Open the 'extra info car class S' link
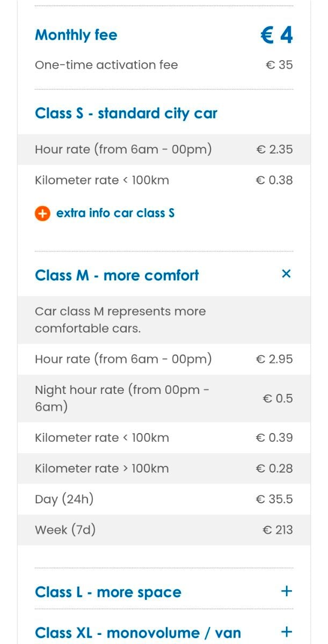 coord(115,213)
